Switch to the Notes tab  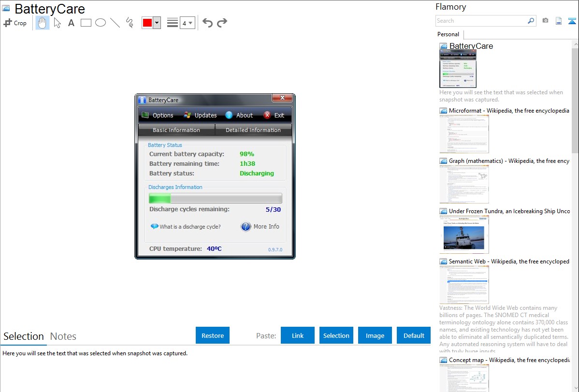[63, 336]
